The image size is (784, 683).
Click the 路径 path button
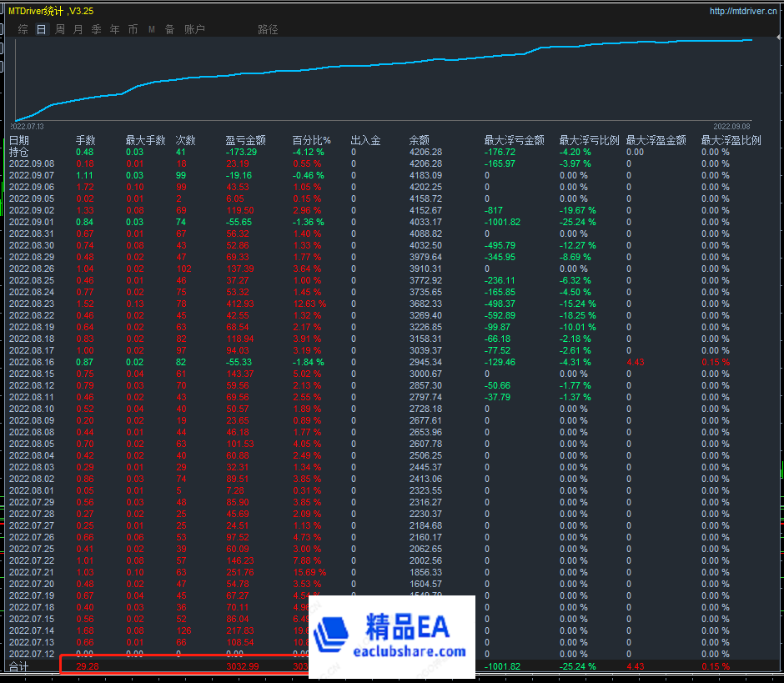click(268, 29)
